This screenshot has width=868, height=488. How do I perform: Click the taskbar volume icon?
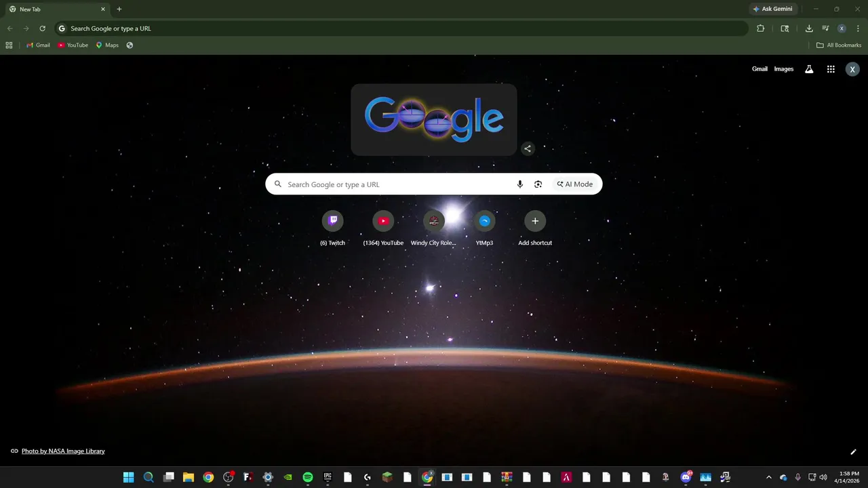tap(823, 477)
